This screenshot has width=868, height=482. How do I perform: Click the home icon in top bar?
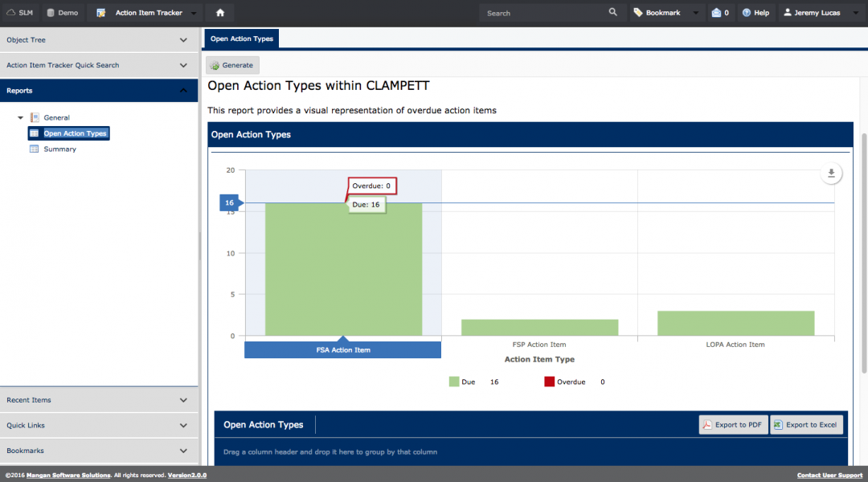(x=219, y=13)
